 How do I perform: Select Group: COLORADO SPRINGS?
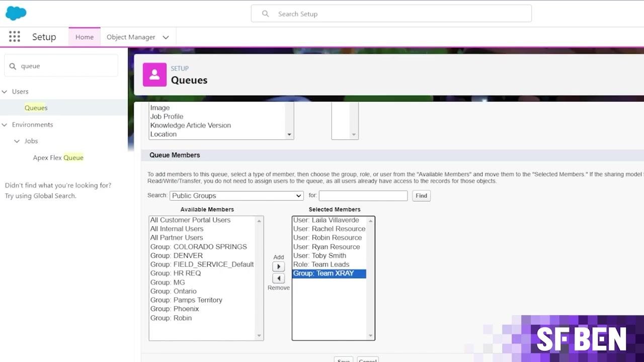pos(199,246)
